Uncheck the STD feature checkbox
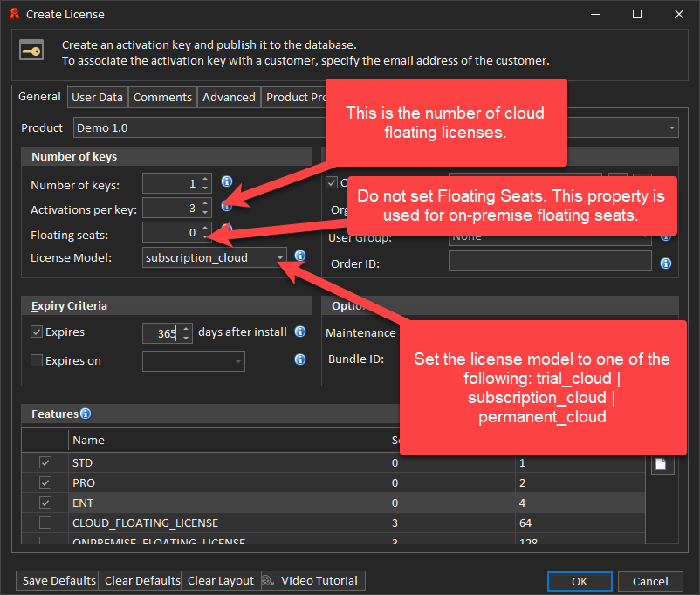Viewport: 700px width, 595px height. pos(45,463)
